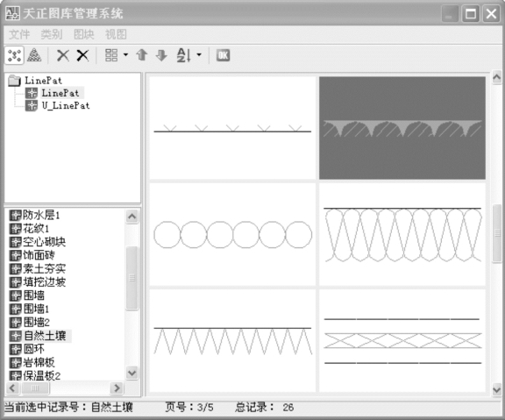Click the A-Z sort icon

click(183, 55)
